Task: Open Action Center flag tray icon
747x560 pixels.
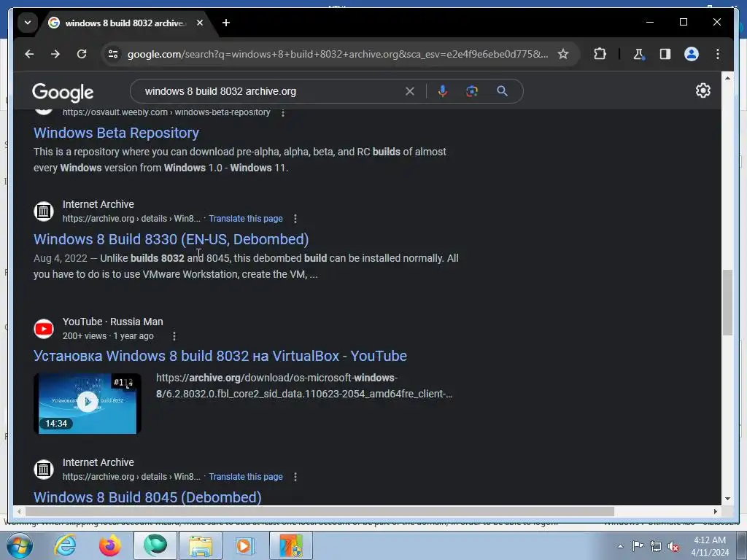Action: tap(638, 546)
